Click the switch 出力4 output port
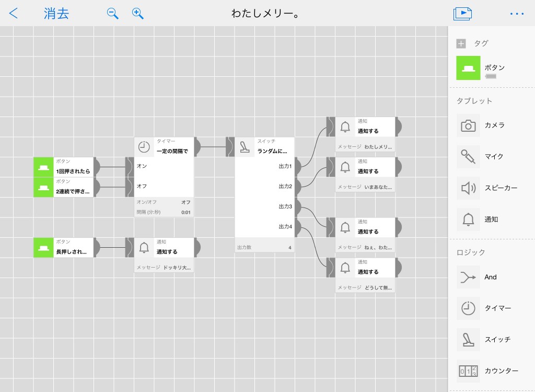 298,227
